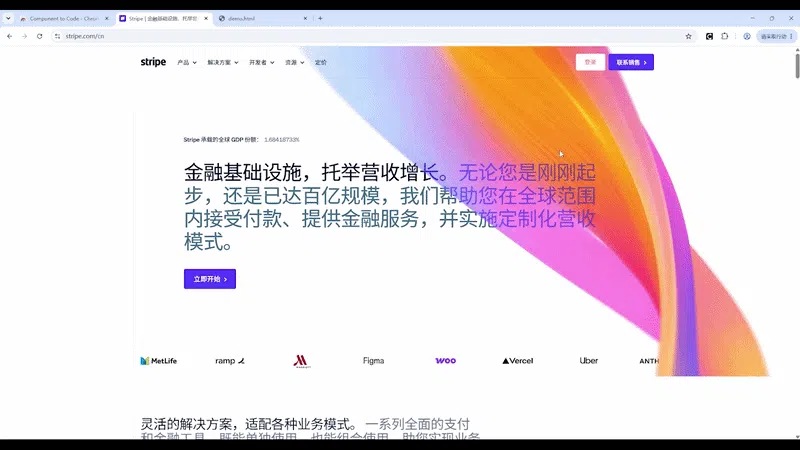This screenshot has height=450, width=800.
Task: Click the Stripe GDP share text
Action: coord(241,140)
